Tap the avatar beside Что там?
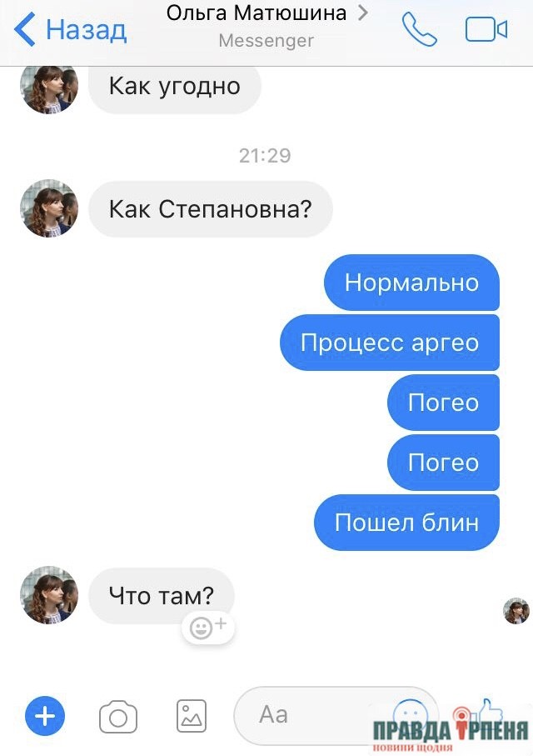 point(48,595)
